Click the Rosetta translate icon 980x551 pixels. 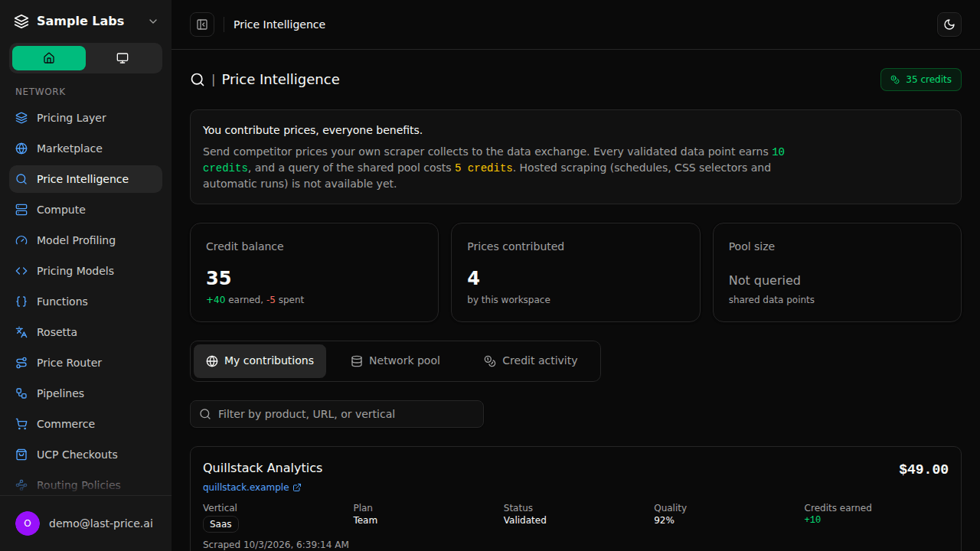tap(21, 332)
